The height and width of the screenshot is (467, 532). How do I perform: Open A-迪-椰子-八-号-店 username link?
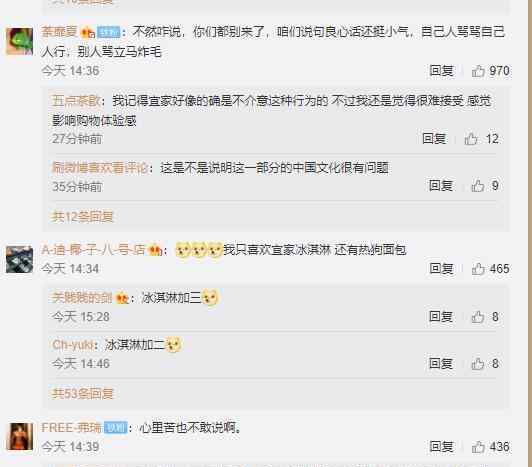click(93, 250)
